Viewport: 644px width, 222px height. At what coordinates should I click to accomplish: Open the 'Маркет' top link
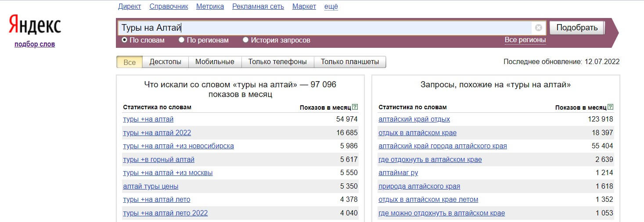coord(304,6)
